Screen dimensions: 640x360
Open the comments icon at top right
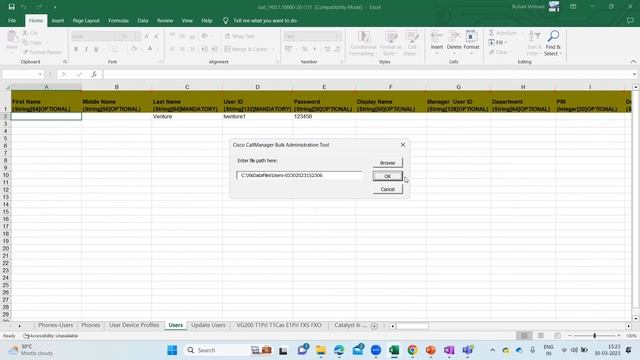630,20
